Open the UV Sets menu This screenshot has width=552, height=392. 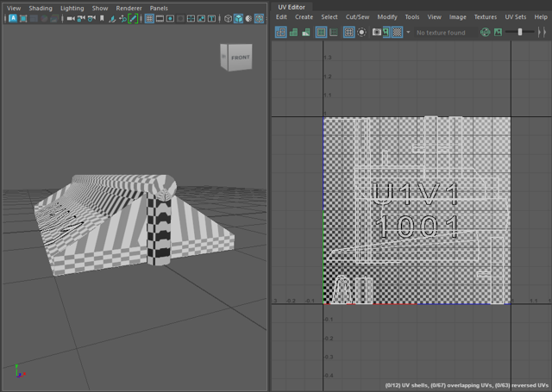[515, 16]
